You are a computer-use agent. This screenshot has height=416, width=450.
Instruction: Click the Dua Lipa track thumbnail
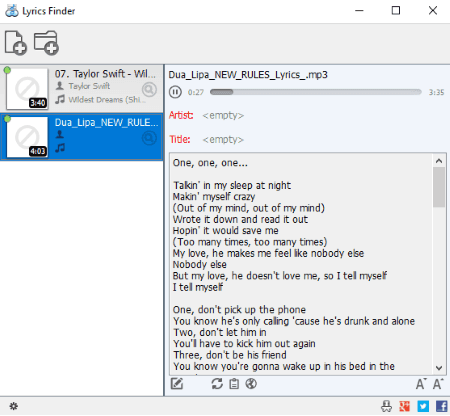coord(27,137)
